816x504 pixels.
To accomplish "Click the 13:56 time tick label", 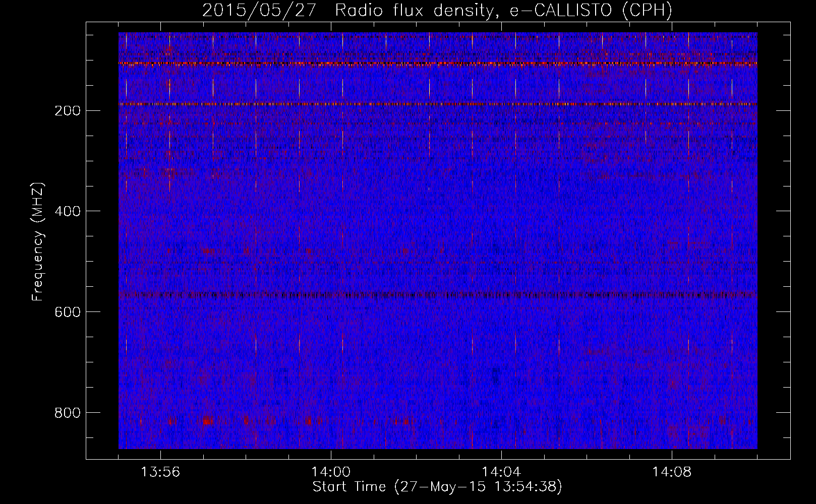I will 160,472.
